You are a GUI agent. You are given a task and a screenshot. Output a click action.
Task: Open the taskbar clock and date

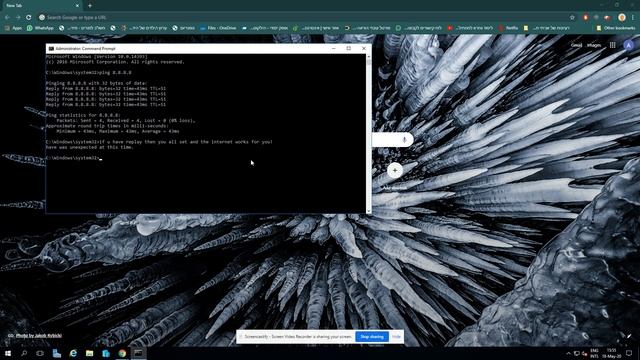(611, 353)
